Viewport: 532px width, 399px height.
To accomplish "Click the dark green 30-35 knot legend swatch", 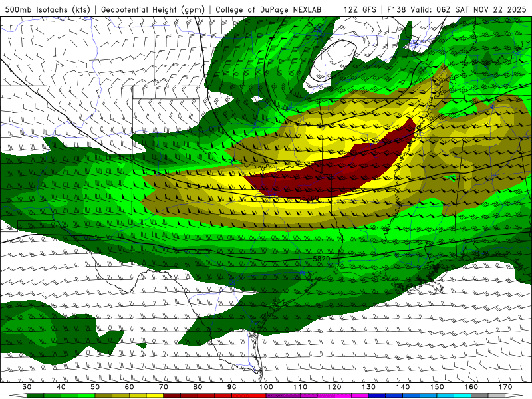I will 35,396.
